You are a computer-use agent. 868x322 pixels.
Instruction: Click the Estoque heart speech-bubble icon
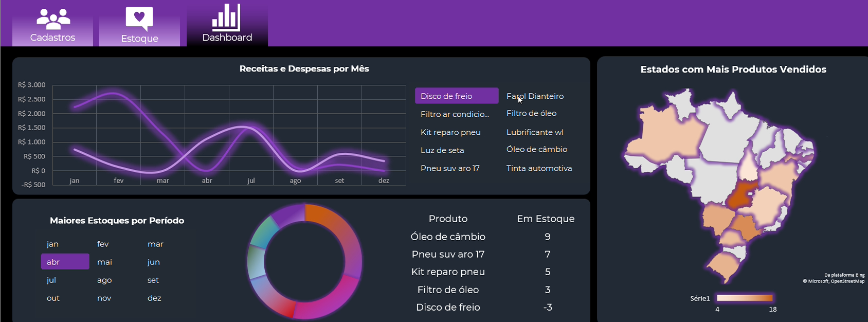(x=139, y=19)
